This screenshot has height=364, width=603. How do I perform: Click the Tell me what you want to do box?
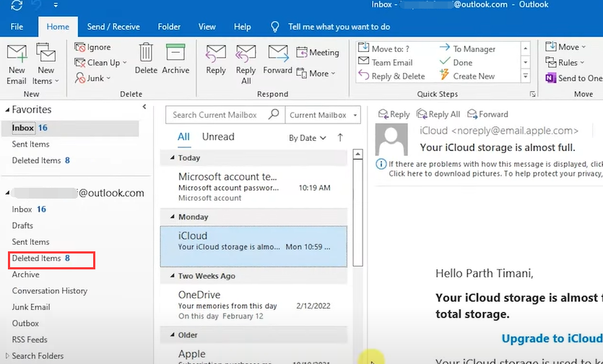coord(339,27)
